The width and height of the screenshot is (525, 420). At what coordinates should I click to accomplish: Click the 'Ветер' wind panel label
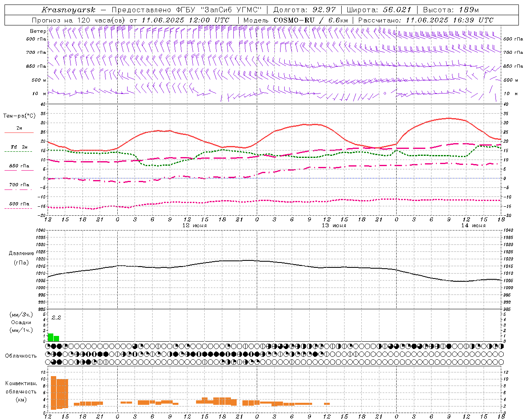(x=38, y=31)
